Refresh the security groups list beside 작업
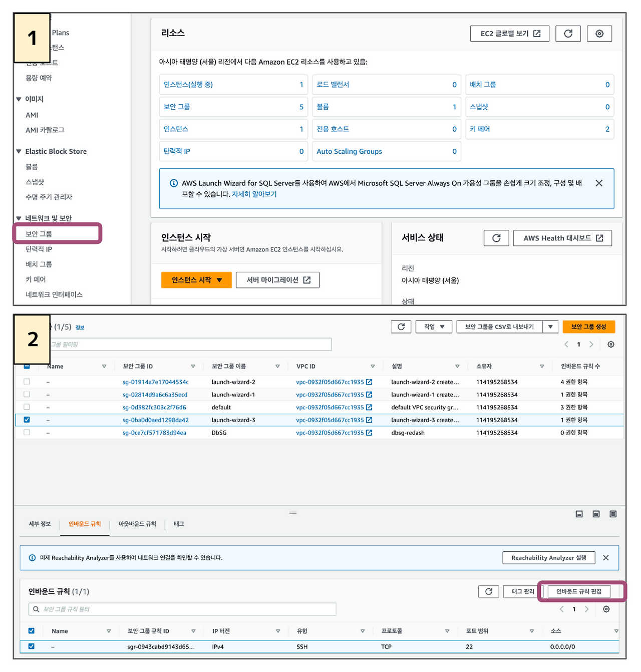The height and width of the screenshot is (672, 641). (401, 327)
